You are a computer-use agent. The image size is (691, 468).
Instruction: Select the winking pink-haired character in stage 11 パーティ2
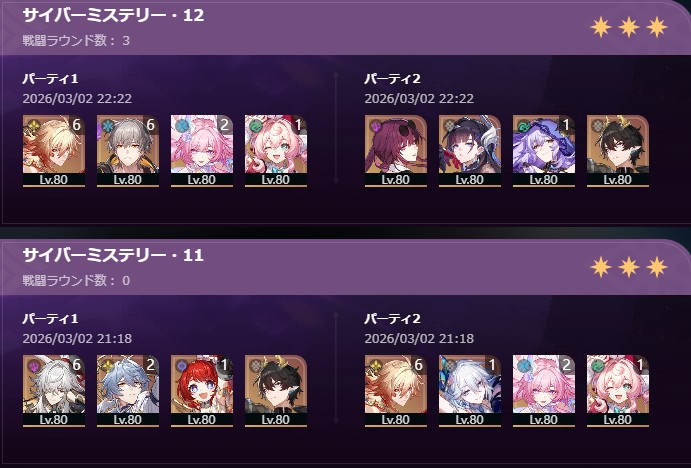[618, 391]
